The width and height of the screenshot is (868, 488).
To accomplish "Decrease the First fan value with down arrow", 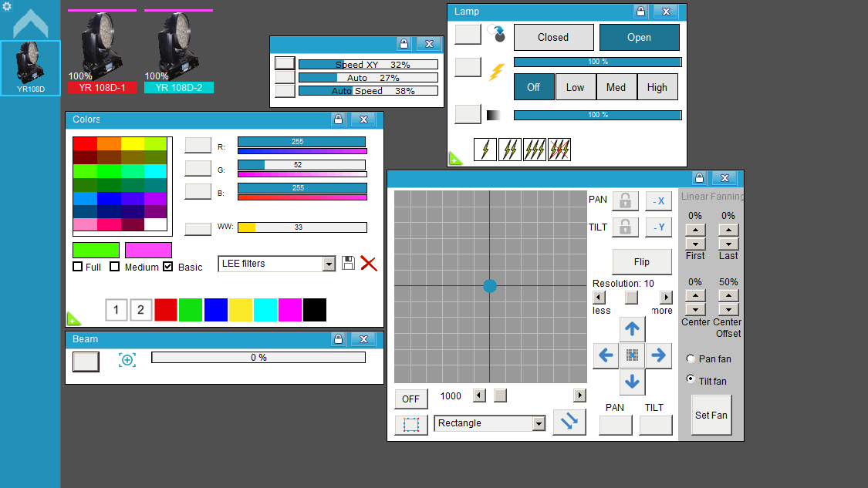I will (695, 244).
